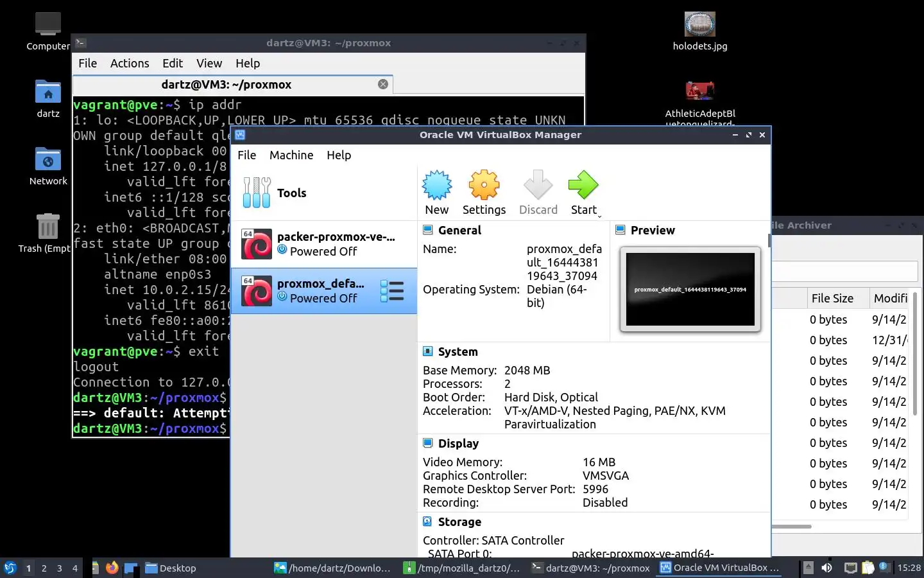Close the dartz@VM3 terminal tab
924x578 pixels.
(x=383, y=84)
